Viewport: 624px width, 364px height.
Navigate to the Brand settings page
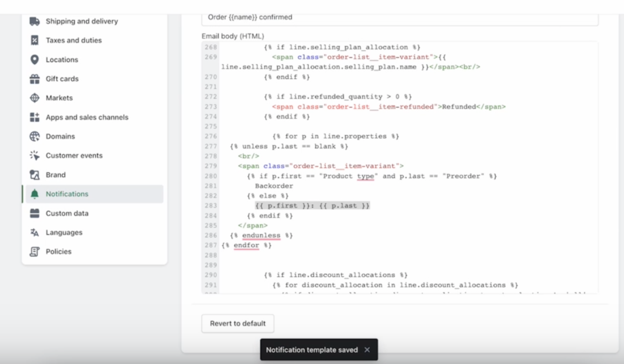(x=56, y=174)
